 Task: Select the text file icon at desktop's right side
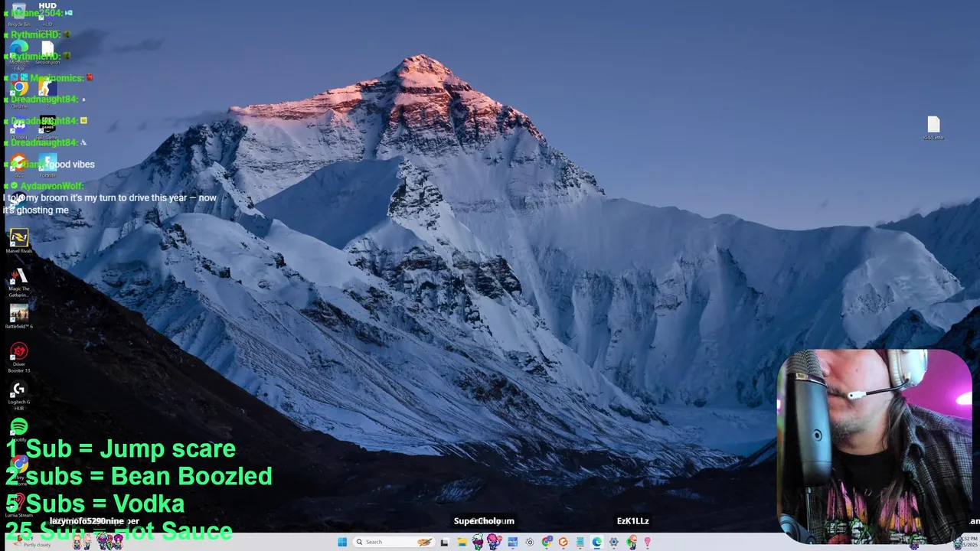(933, 128)
